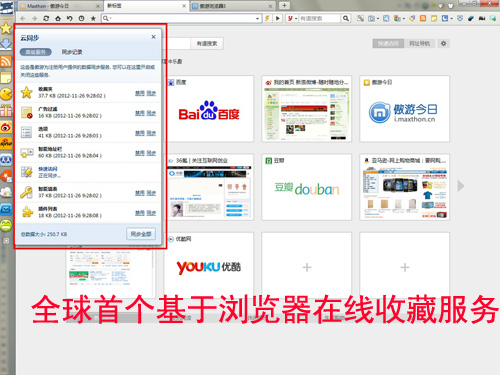Image resolution: width=500 pixels, height=375 pixels.
Task: Disable sync for the 60 KB address bar row
Action: point(140,153)
